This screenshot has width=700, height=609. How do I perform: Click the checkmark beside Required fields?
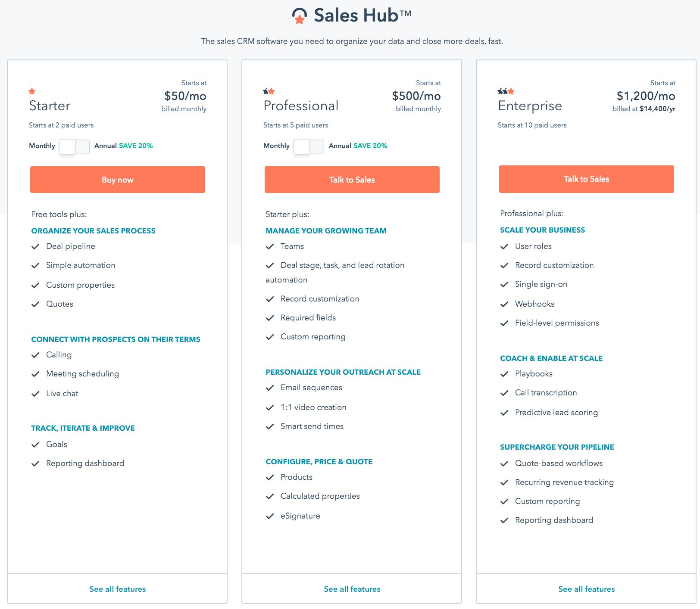click(270, 318)
